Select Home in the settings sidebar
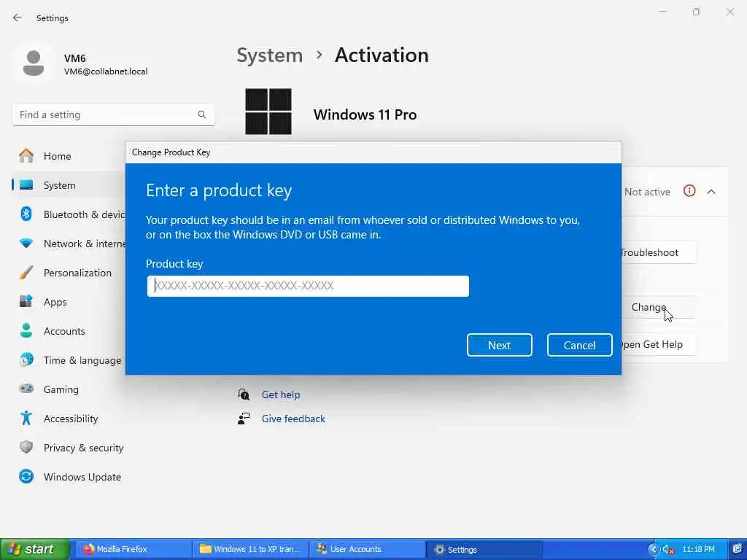The image size is (747, 560). (x=57, y=156)
